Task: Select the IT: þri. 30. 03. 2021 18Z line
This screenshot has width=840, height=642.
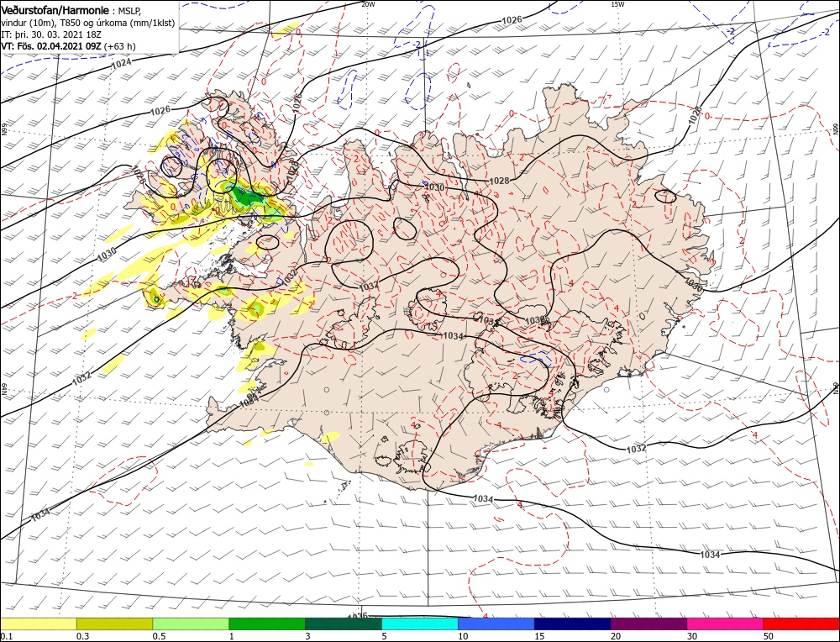Action: (52, 34)
